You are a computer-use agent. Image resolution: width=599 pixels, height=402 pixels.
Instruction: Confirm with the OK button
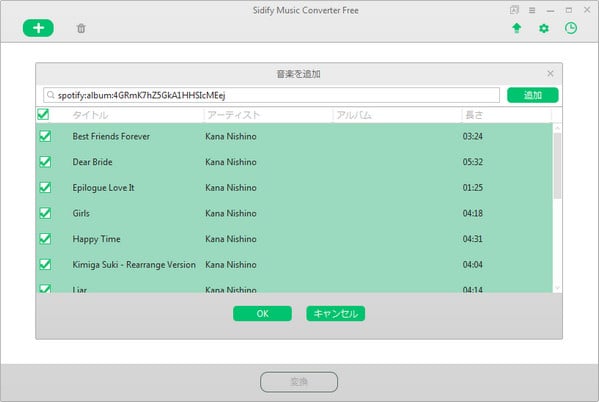click(262, 314)
